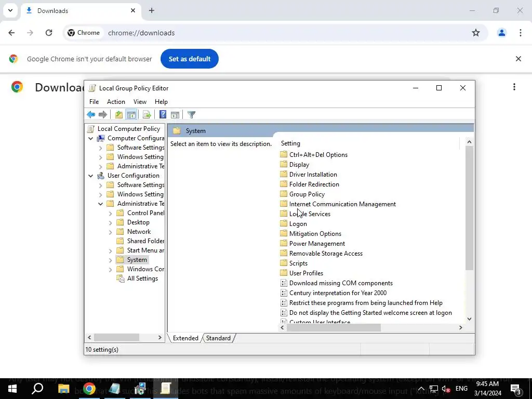Open a new Chrome tab
The height and width of the screenshot is (399, 532).
[x=152, y=10]
